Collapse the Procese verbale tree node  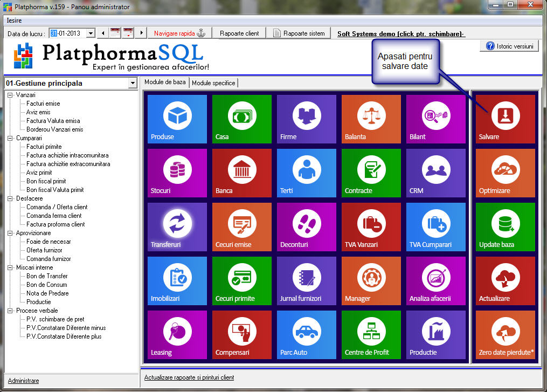pyautogui.click(x=10, y=311)
